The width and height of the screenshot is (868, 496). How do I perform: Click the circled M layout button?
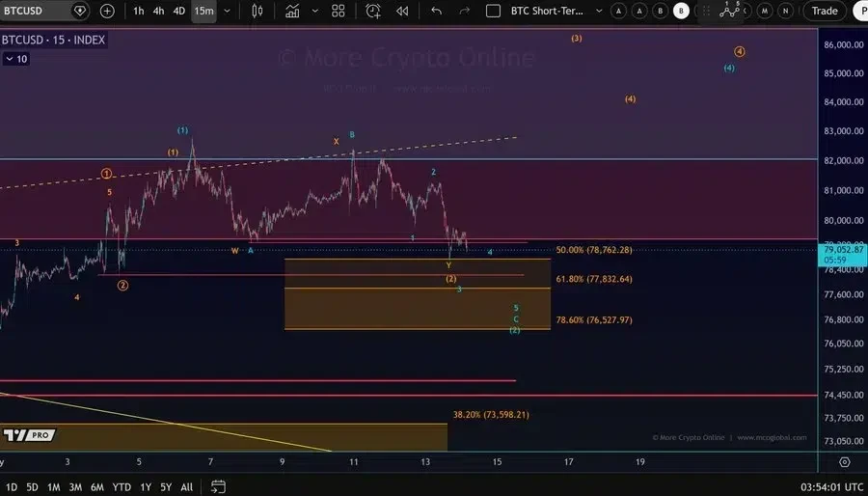[765, 11]
